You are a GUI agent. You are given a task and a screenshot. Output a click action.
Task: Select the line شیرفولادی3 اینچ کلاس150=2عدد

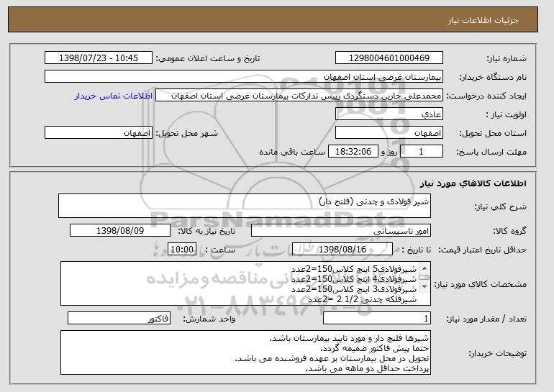tap(354, 289)
